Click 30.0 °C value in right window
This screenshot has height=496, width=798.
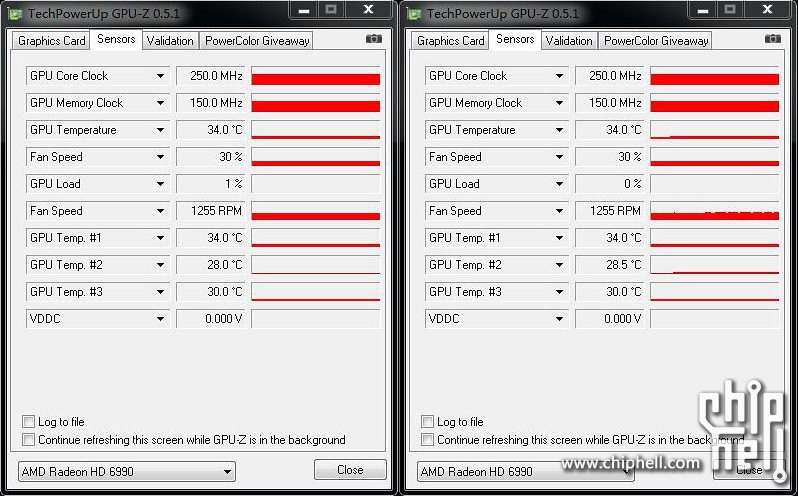click(x=609, y=291)
